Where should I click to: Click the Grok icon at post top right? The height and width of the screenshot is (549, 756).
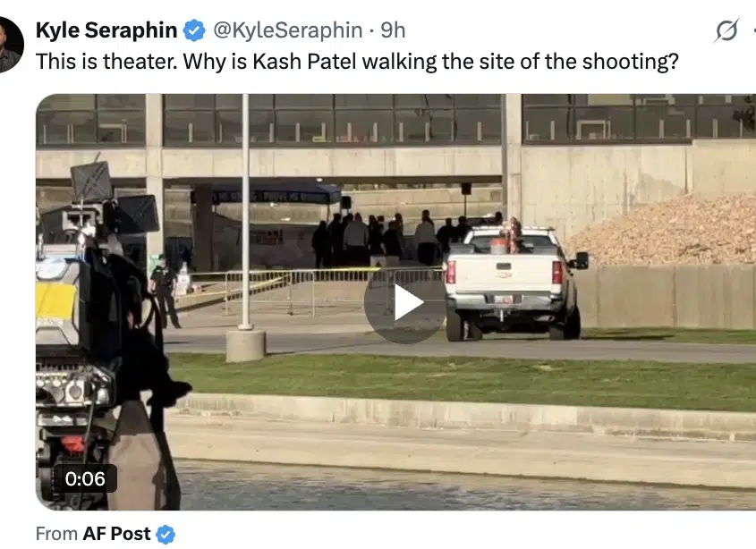(726, 31)
